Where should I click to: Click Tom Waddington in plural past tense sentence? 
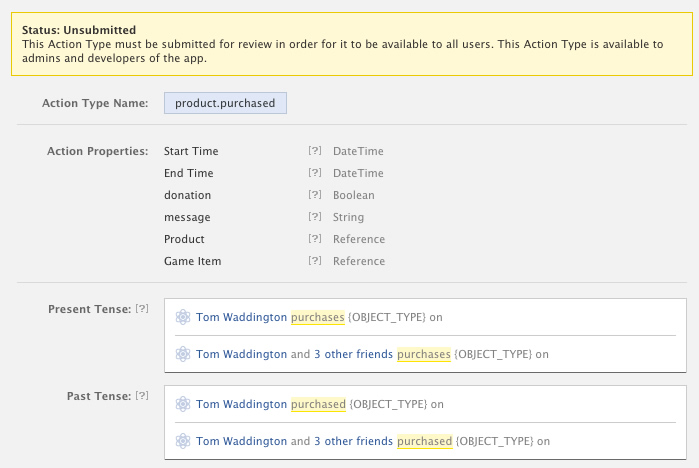241,441
